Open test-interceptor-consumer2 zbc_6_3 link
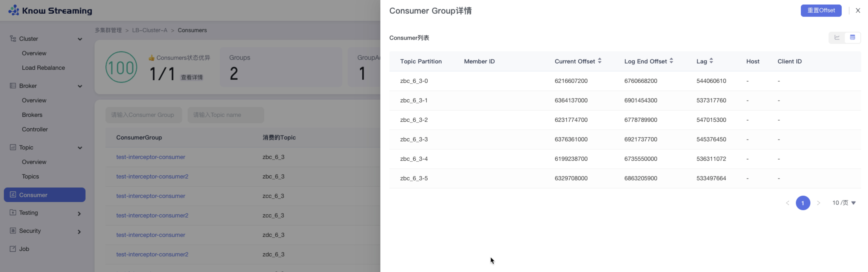 pos(152,176)
